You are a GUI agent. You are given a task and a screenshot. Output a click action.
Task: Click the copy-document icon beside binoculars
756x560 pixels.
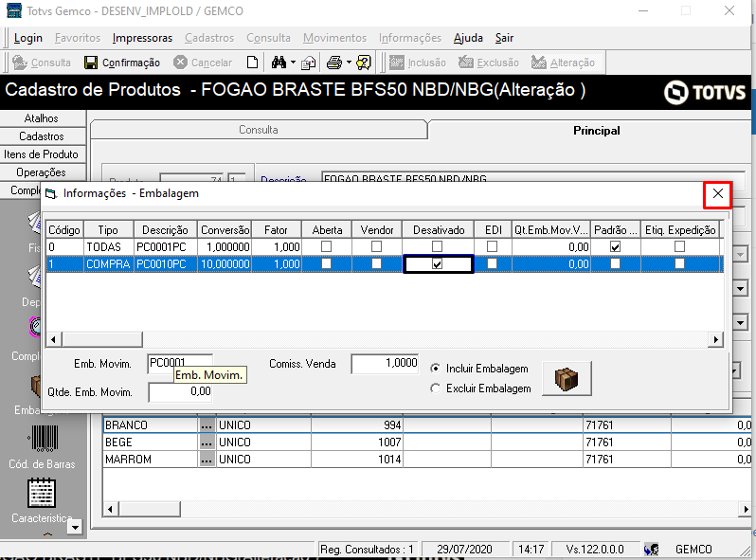(x=309, y=63)
